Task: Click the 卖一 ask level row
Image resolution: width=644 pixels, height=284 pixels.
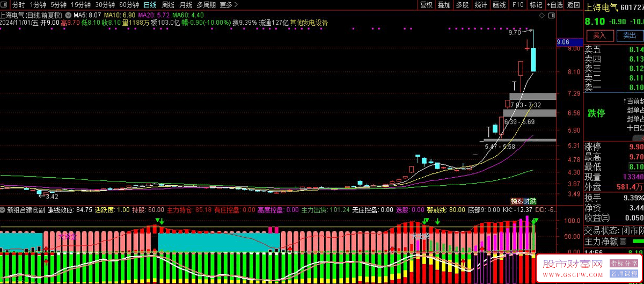Action: pyautogui.click(x=614, y=88)
